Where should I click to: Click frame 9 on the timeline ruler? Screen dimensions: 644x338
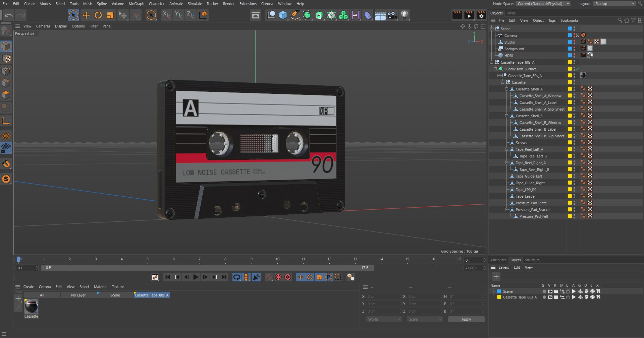coord(251,259)
